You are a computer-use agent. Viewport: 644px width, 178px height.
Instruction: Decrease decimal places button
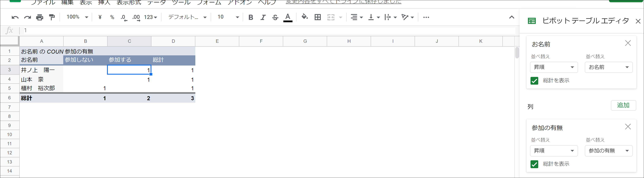tap(124, 18)
